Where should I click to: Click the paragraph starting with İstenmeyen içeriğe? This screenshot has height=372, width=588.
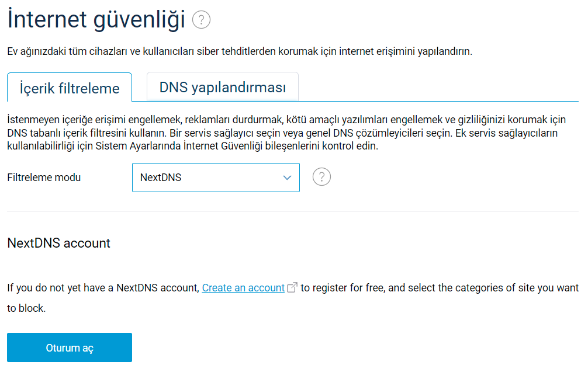pyautogui.click(x=286, y=120)
